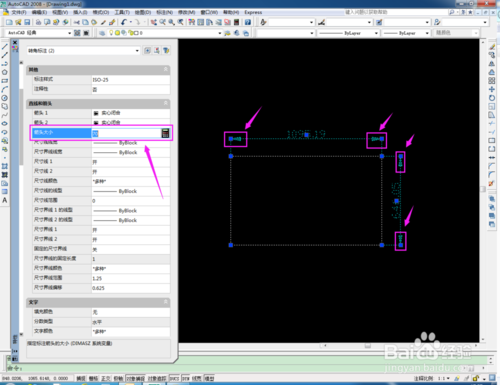Image resolution: width=500 pixels, height=385 pixels.
Task: Click the 箭头大小 value input field
Action: tap(126, 133)
